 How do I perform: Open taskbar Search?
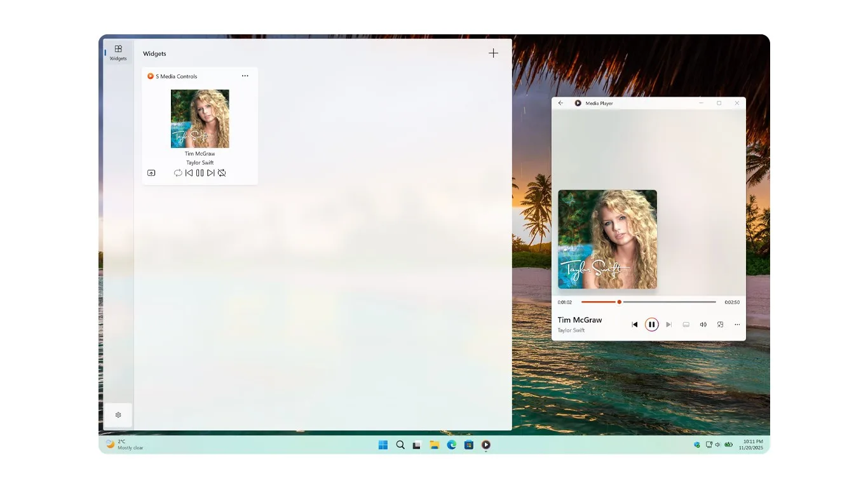point(400,445)
